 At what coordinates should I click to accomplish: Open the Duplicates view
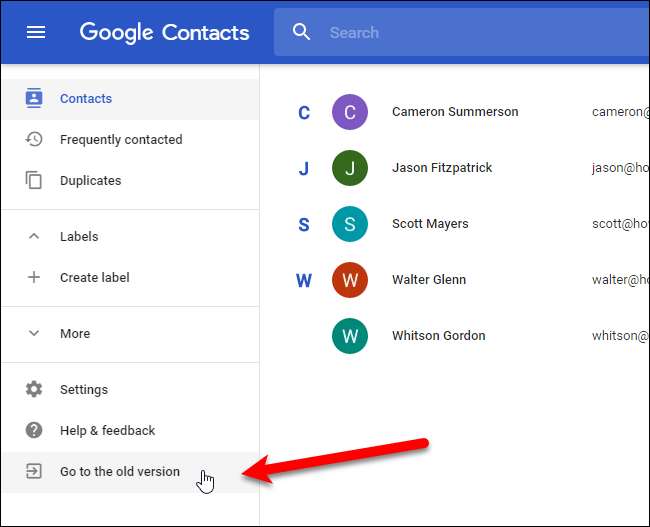click(130, 180)
